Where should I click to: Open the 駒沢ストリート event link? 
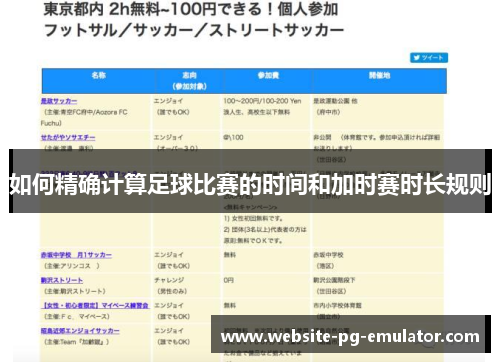(62, 280)
